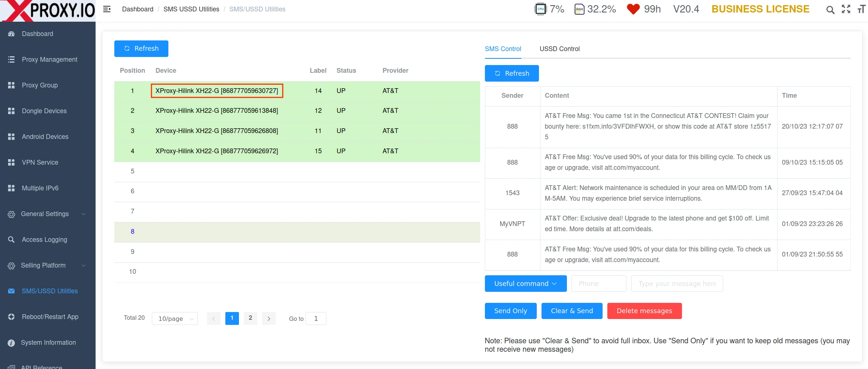Open the 10/page size dropdown
The width and height of the screenshot is (868, 369).
(x=175, y=319)
